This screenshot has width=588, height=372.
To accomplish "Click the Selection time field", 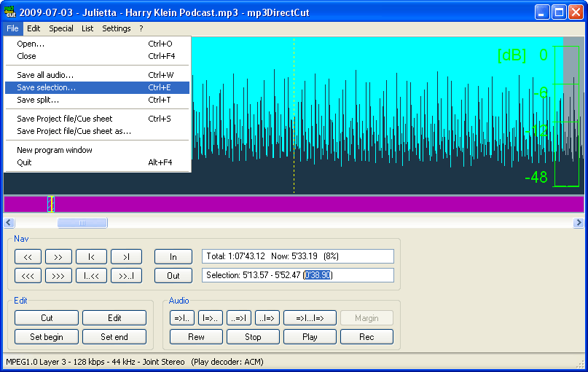I will point(298,275).
